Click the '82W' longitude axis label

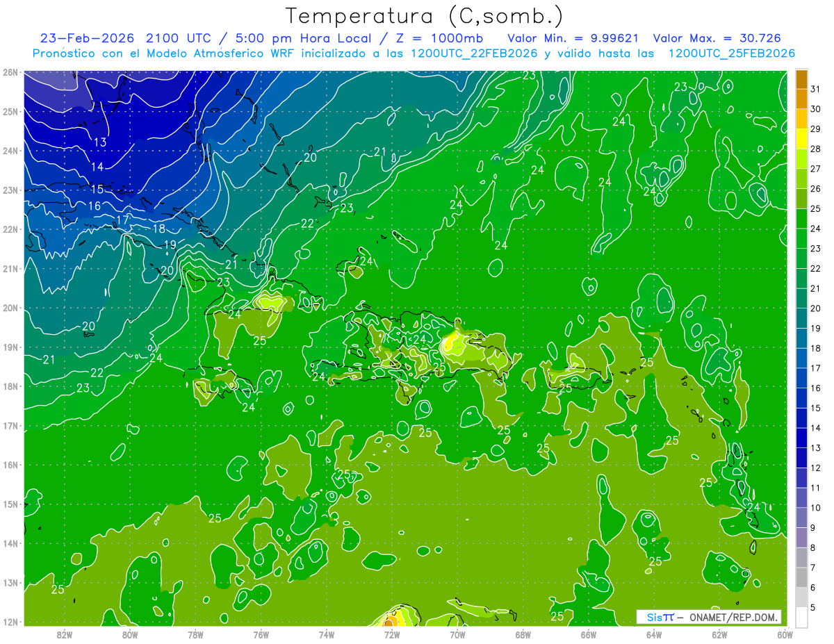click(x=64, y=634)
